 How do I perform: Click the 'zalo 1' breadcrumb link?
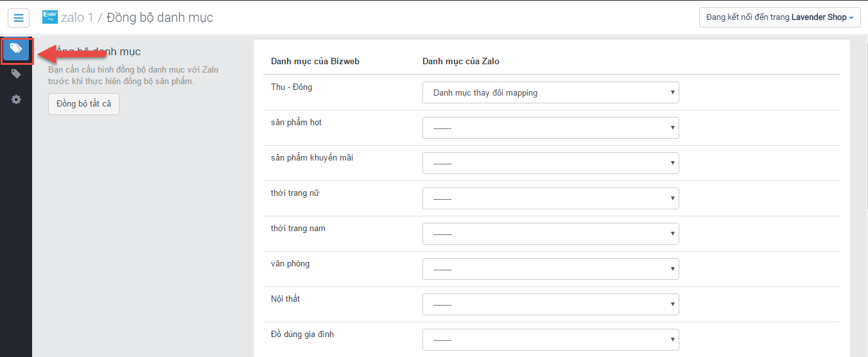tap(77, 17)
